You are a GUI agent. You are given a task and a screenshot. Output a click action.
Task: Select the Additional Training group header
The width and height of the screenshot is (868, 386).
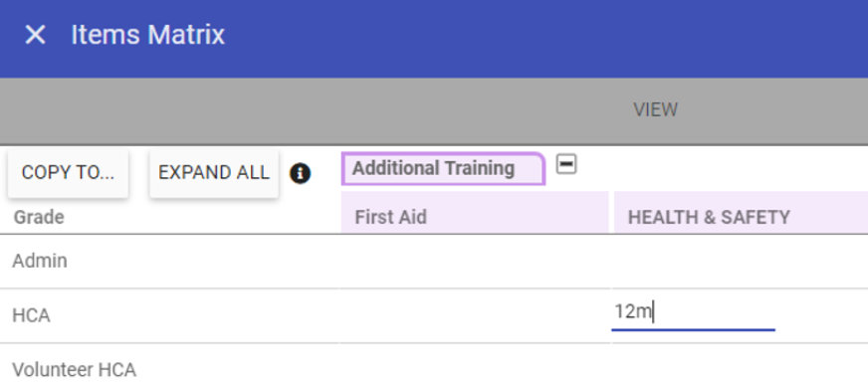click(x=443, y=169)
